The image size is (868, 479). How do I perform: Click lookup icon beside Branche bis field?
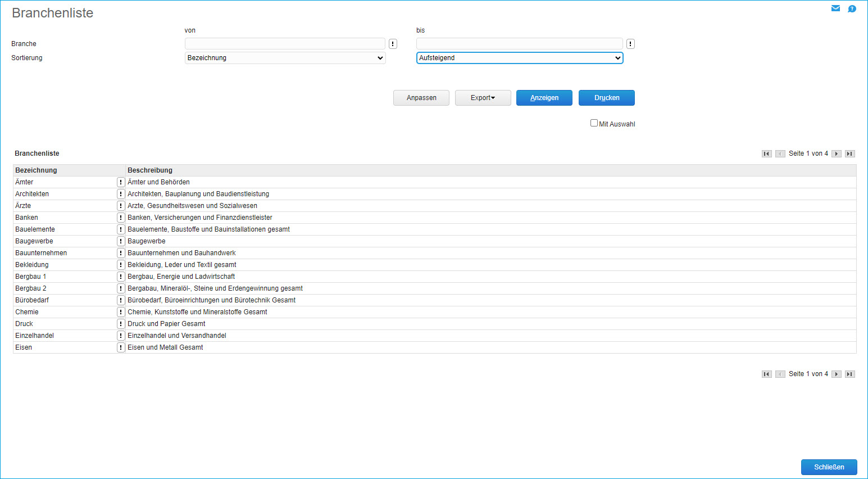pyautogui.click(x=630, y=44)
